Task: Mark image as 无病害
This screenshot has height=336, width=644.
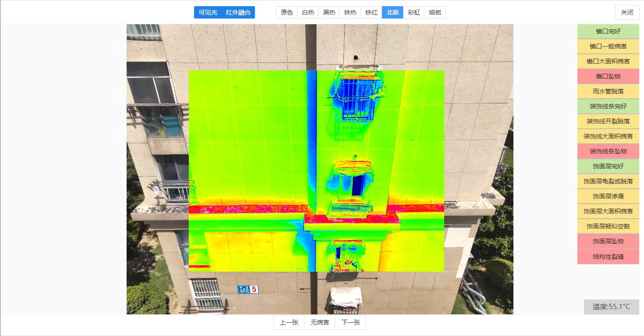Action: click(320, 322)
